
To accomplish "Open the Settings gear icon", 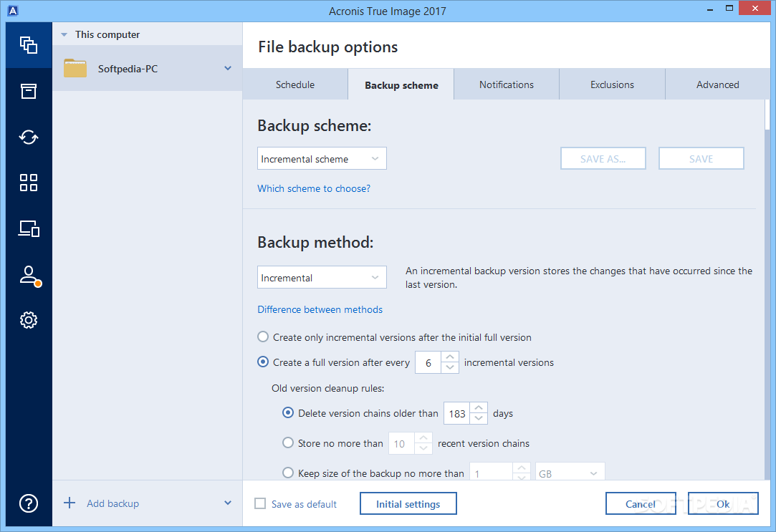I will (29, 320).
